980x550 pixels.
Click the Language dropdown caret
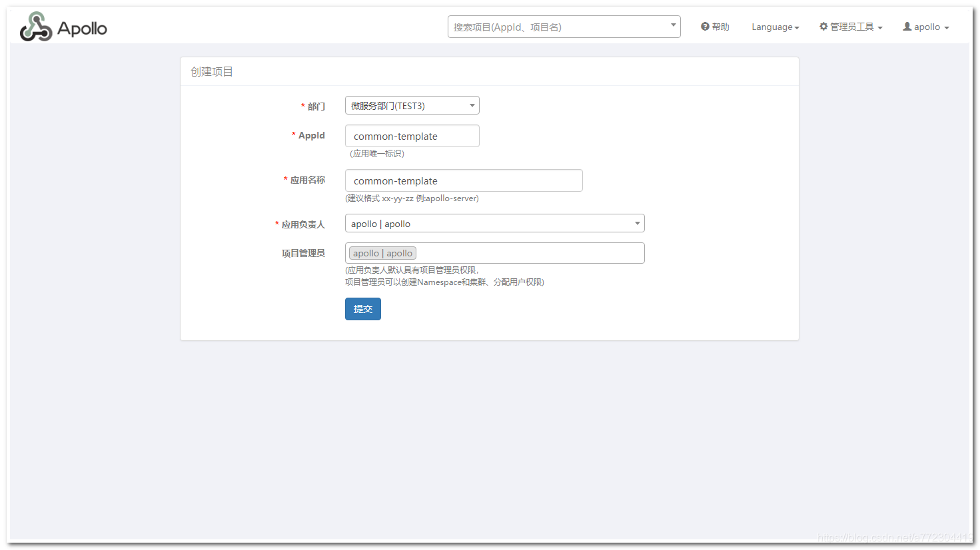pos(796,27)
